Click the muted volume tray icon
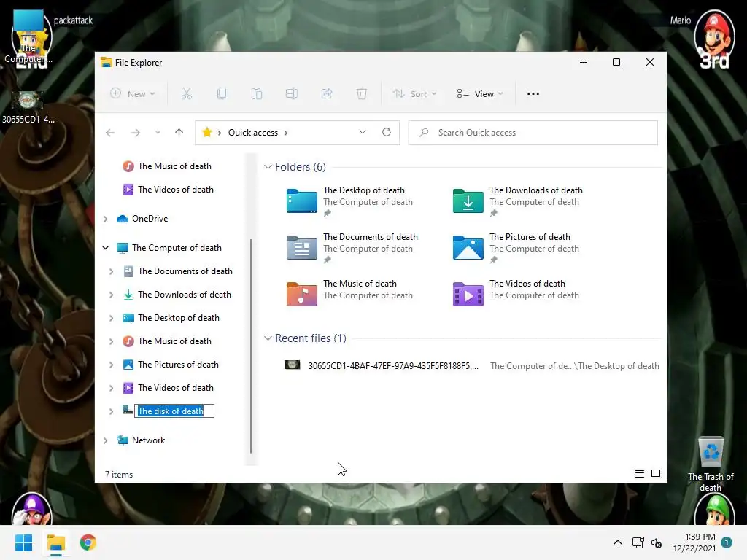This screenshot has height=560, width=747. point(657,542)
